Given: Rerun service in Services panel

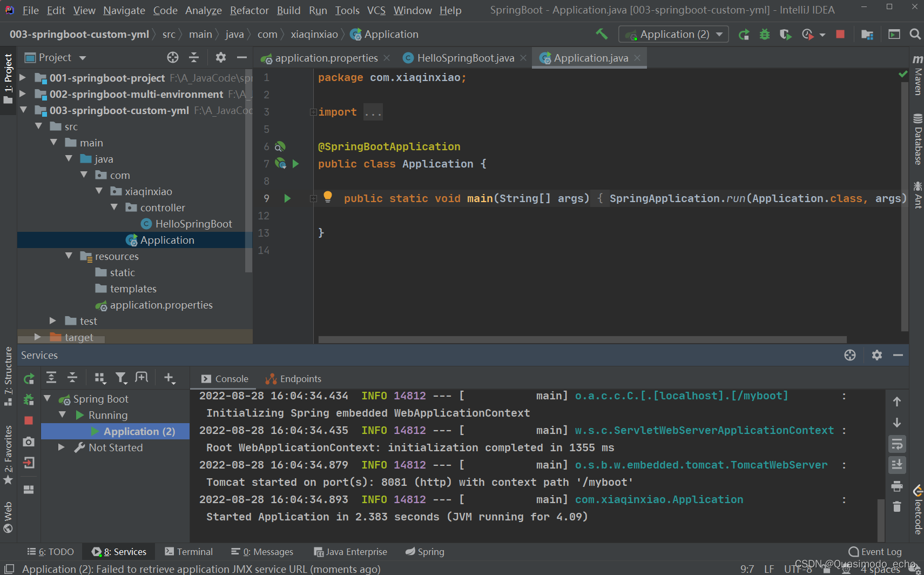Looking at the screenshot, I should pyautogui.click(x=29, y=379).
